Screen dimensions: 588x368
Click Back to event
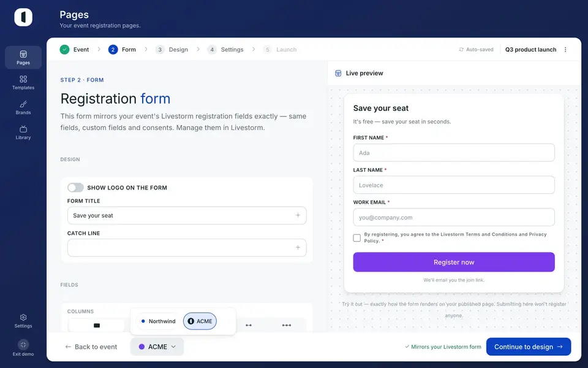91,347
